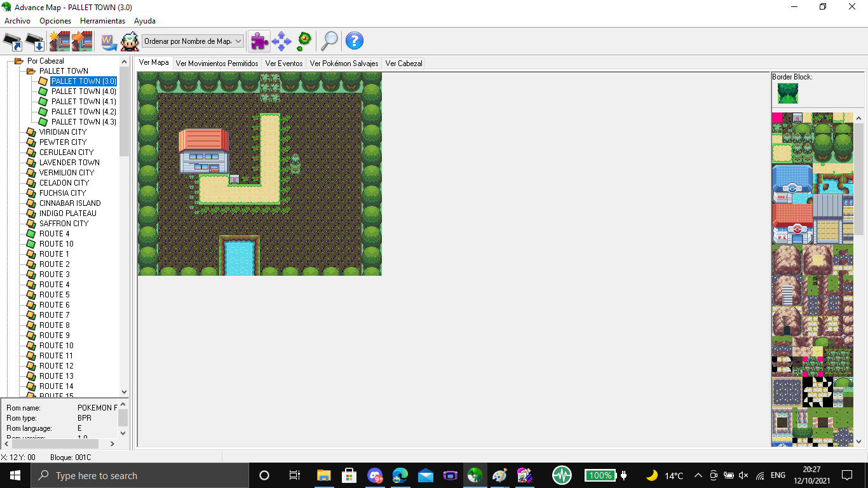Select PALLET TOWN (4.1) map

83,102
